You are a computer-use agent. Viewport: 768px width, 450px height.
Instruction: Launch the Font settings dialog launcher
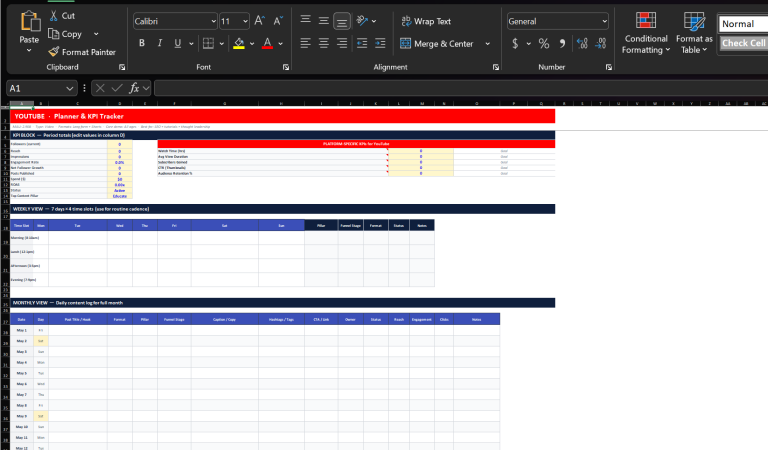[x=286, y=67]
